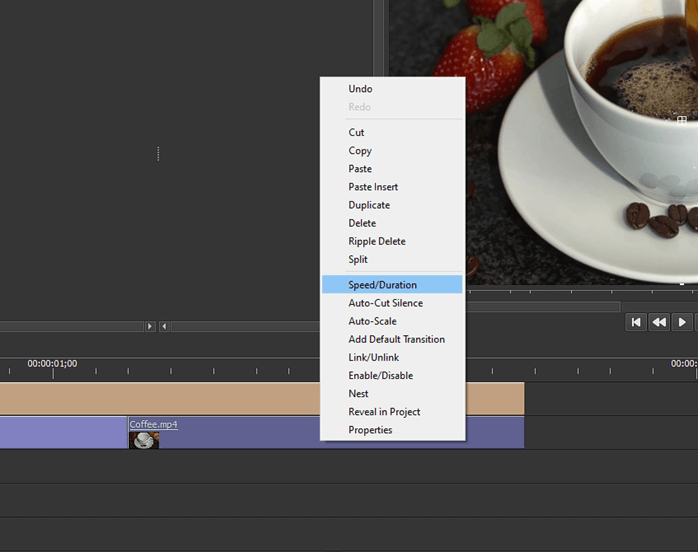Select Auto-Scale in the context menu
Screen dimensions: 698x552
[392, 321]
